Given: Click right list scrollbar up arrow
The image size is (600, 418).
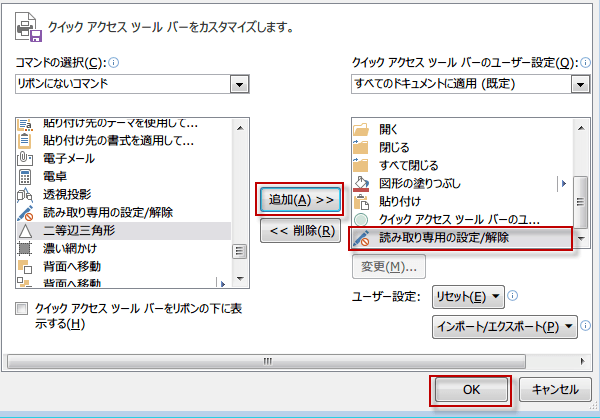Looking at the screenshot, I should (581, 128).
